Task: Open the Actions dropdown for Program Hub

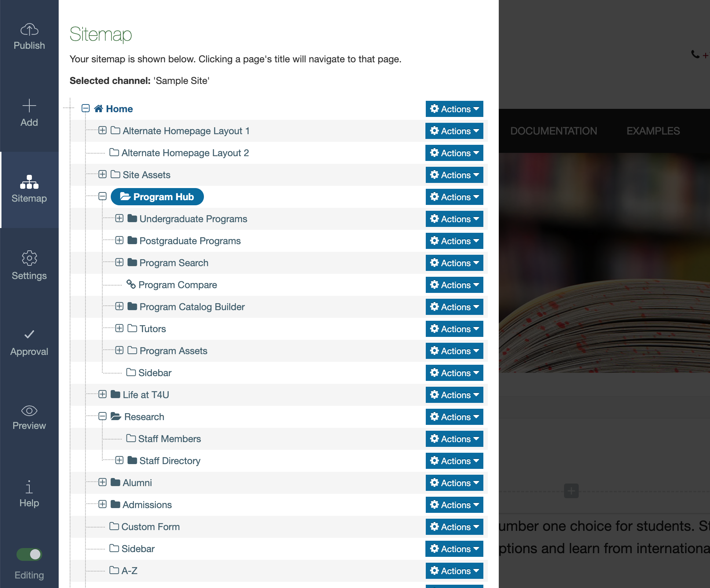Action: (454, 197)
